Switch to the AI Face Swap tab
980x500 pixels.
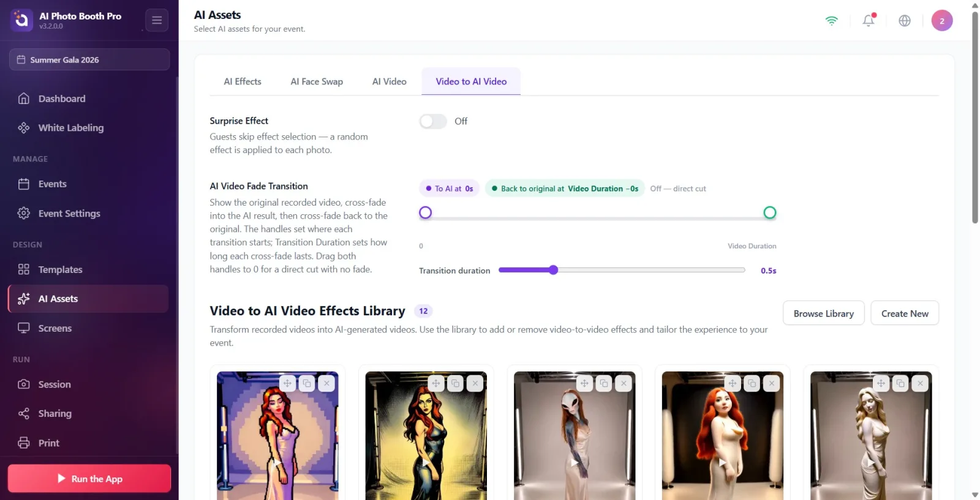click(x=317, y=81)
